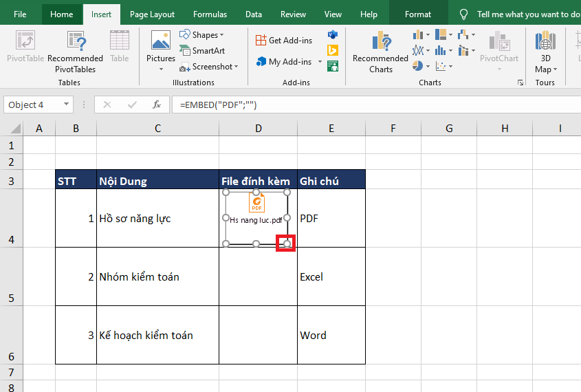Select column header D
The image size is (581, 392).
259,129
